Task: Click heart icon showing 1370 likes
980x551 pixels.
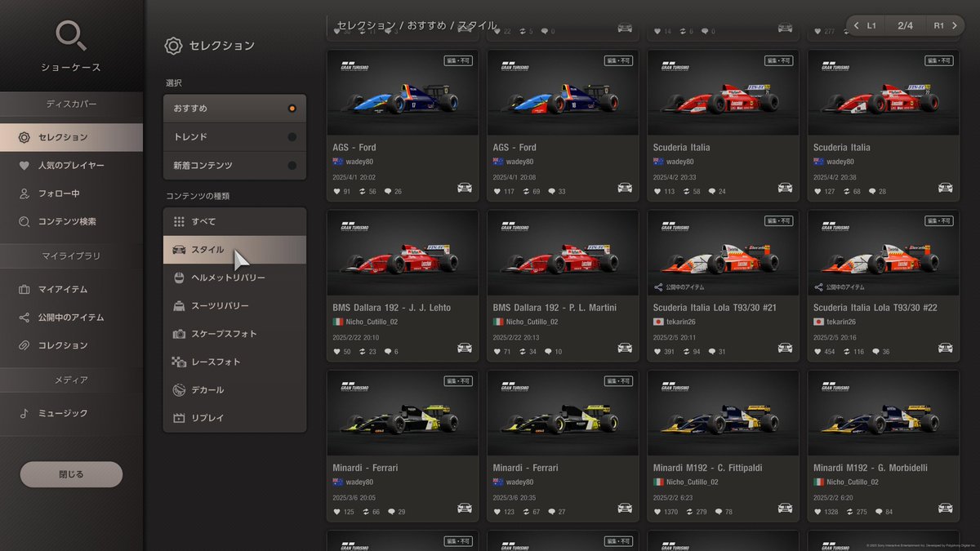Action: pyautogui.click(x=657, y=512)
